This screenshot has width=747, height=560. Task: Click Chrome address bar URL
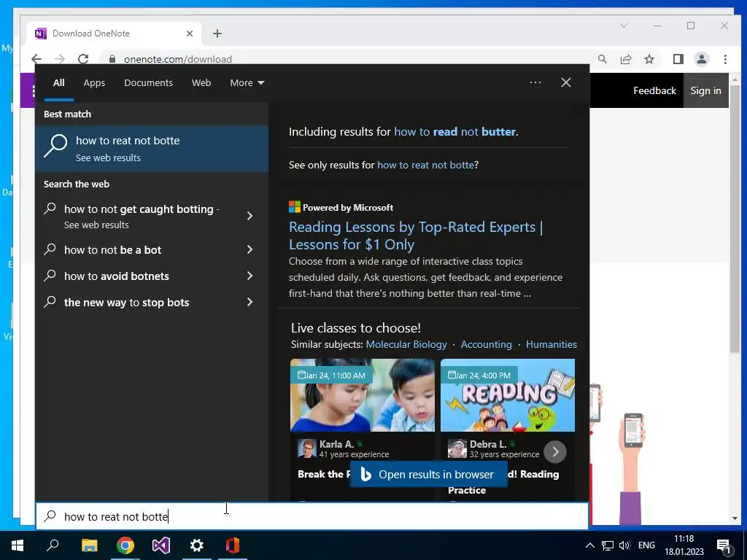(x=178, y=59)
